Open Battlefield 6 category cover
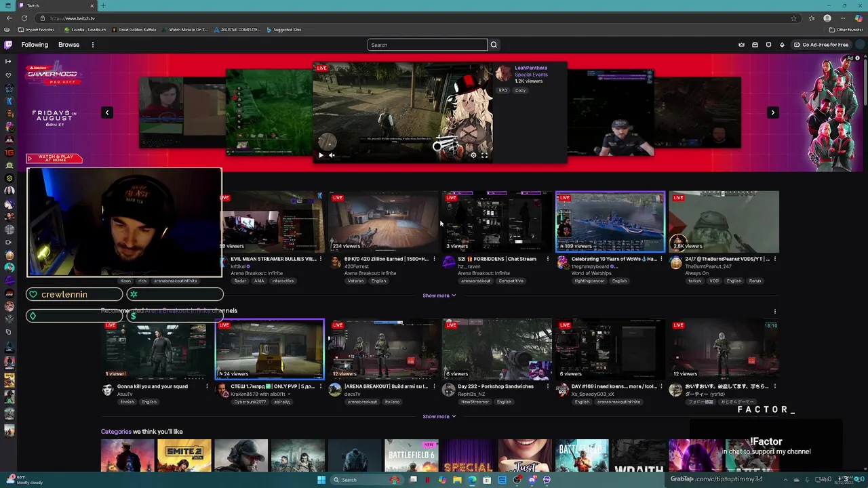This screenshot has width=868, height=488. click(412, 455)
